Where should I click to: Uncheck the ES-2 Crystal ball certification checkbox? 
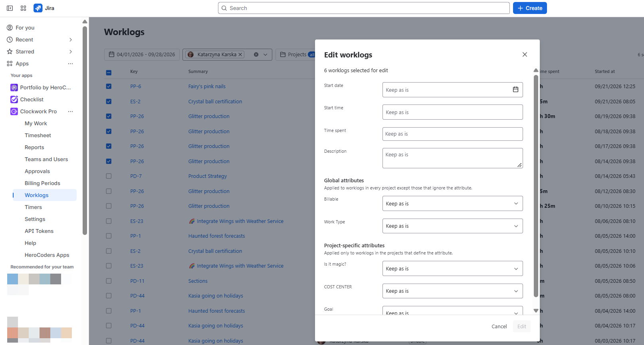click(x=109, y=101)
